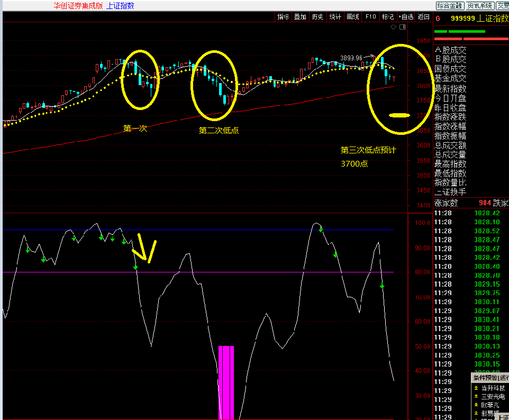Viewport: 509px width, 420px height.
Task: Select the tick row with price 3829.87
Action: tap(471, 311)
